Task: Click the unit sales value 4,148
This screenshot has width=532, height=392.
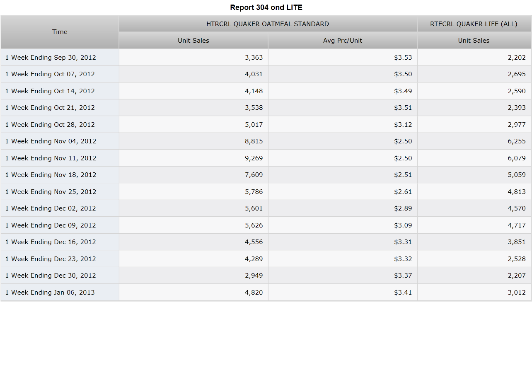Action: (x=254, y=91)
